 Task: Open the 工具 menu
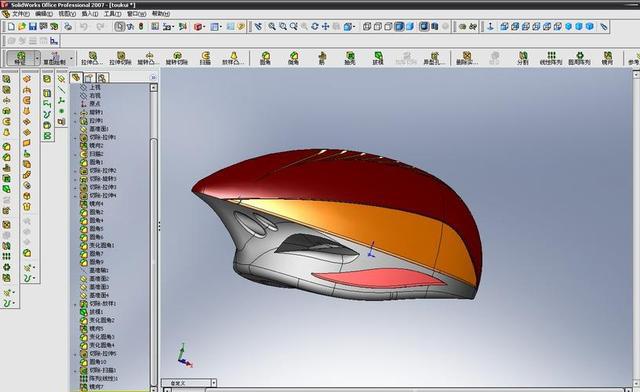pos(112,13)
